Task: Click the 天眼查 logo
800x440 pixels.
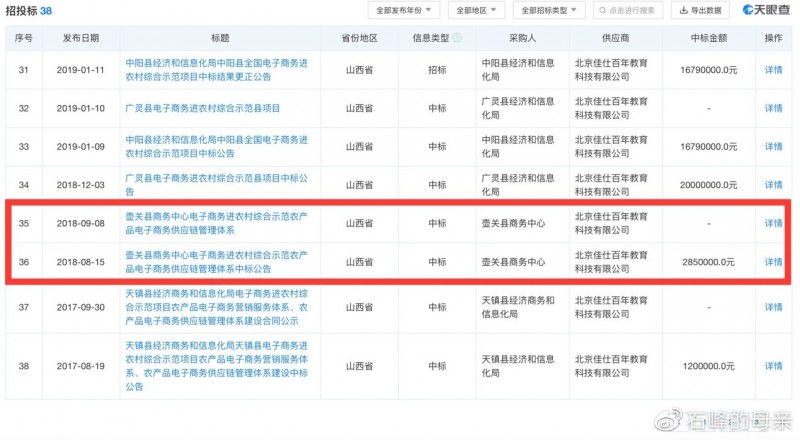Action: coord(765,10)
